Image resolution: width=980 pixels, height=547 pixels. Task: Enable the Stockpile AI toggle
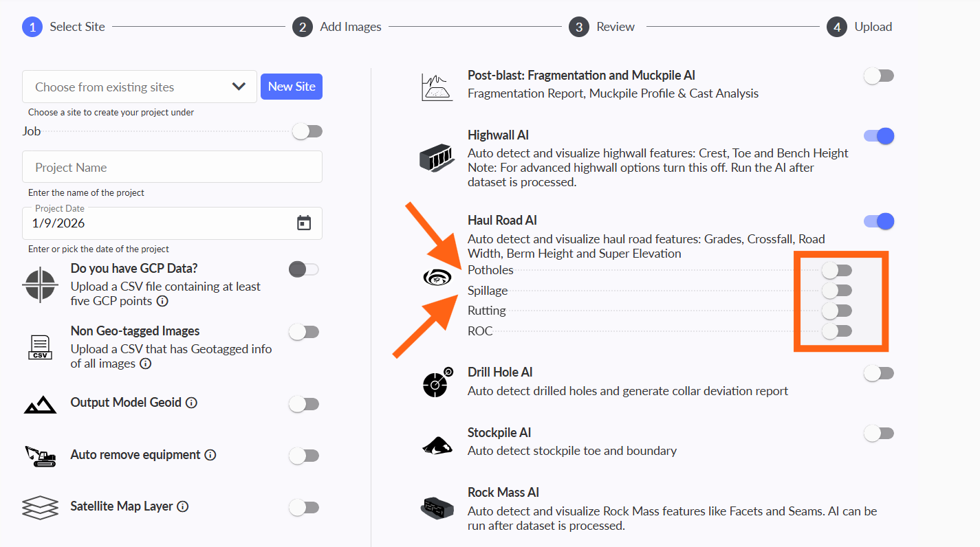click(x=878, y=433)
